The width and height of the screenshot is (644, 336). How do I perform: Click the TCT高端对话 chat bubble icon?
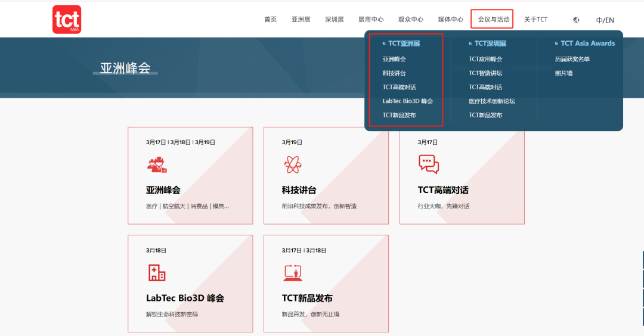click(x=428, y=164)
